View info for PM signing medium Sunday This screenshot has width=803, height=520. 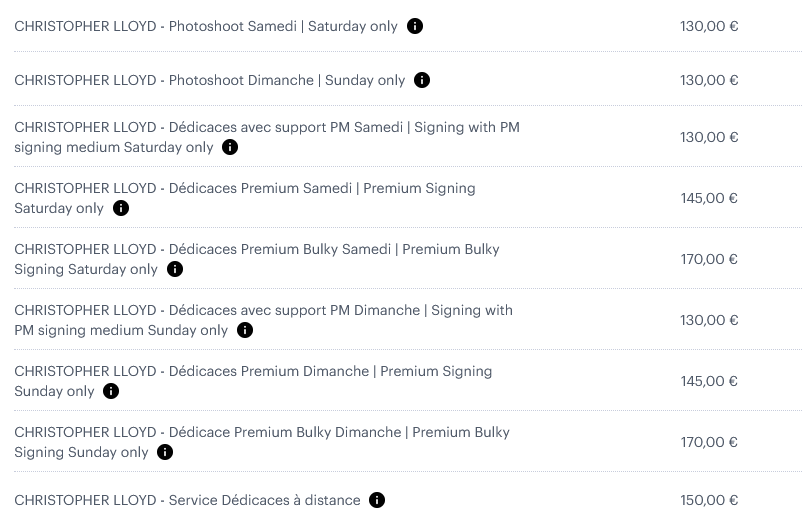click(245, 330)
